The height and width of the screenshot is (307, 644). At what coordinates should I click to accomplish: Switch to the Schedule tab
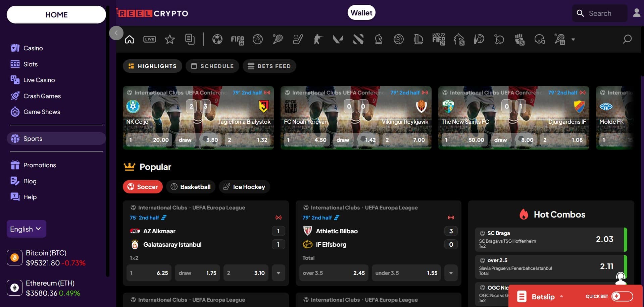tap(212, 66)
